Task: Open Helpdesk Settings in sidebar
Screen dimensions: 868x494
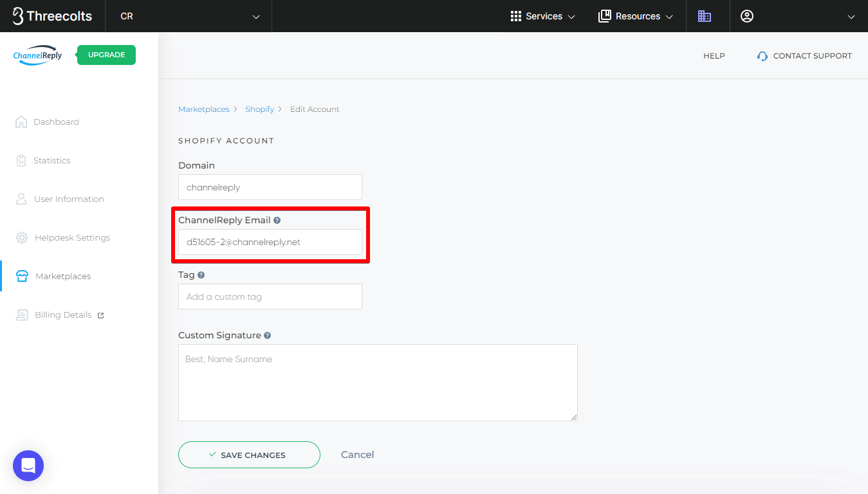Action: [x=72, y=237]
